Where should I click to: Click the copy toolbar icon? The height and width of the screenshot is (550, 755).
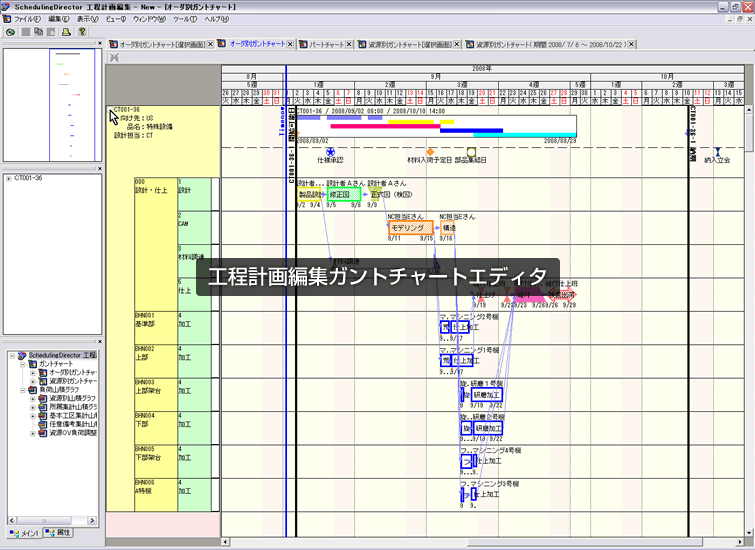click(39, 32)
